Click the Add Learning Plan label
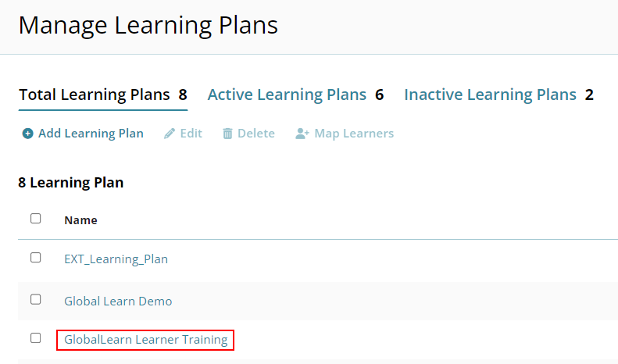The height and width of the screenshot is (364, 618). point(91,134)
